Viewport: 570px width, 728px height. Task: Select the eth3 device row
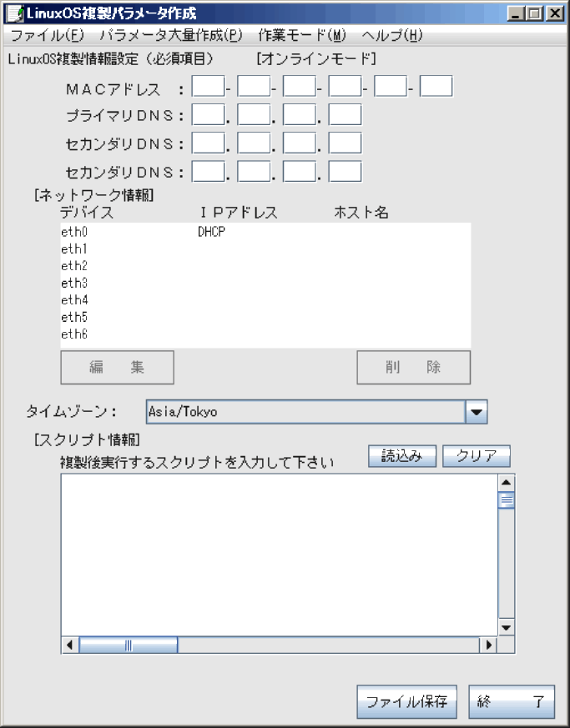pos(265,283)
